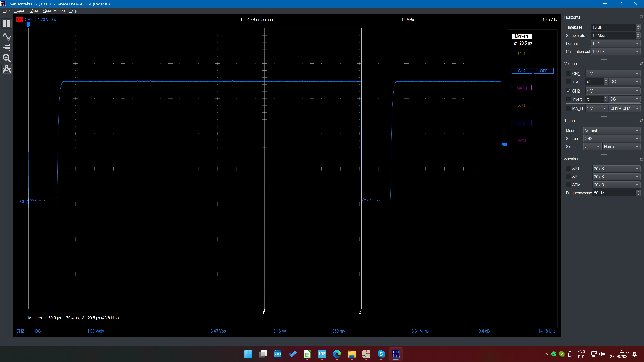Image resolution: width=644 pixels, height=362 pixels.
Task: Open CH1 coupling DC dropdown
Action: (x=625, y=82)
